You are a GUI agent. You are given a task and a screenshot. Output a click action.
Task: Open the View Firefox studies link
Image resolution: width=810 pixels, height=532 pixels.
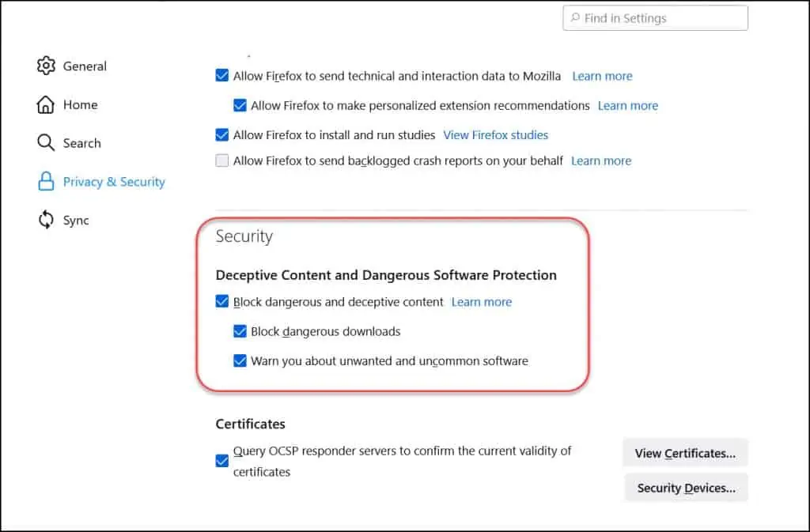(x=495, y=135)
